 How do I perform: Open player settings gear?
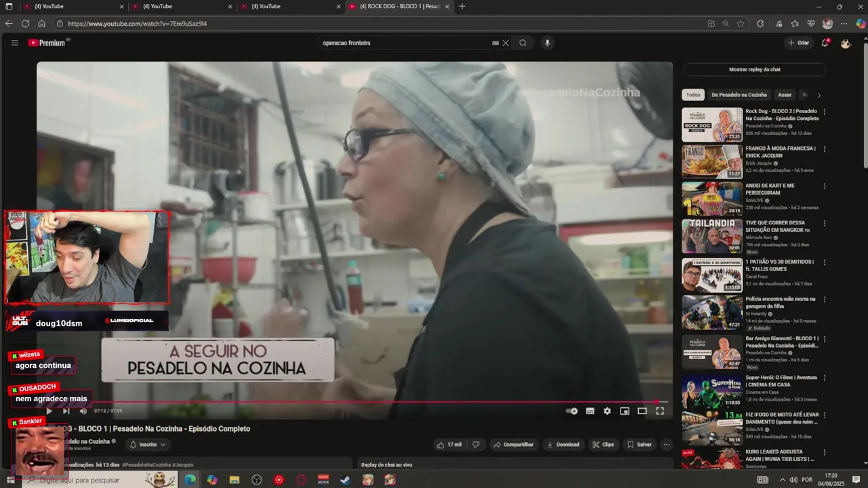(x=607, y=411)
